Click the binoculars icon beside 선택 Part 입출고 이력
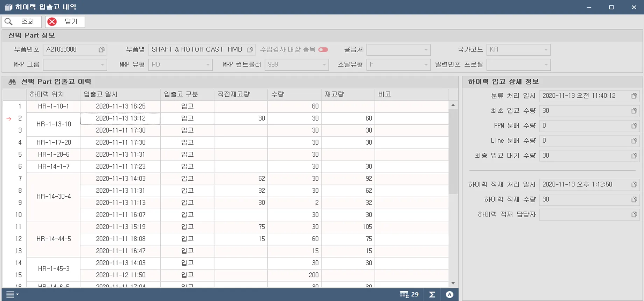Image resolution: width=644 pixels, height=301 pixels. 12,82
